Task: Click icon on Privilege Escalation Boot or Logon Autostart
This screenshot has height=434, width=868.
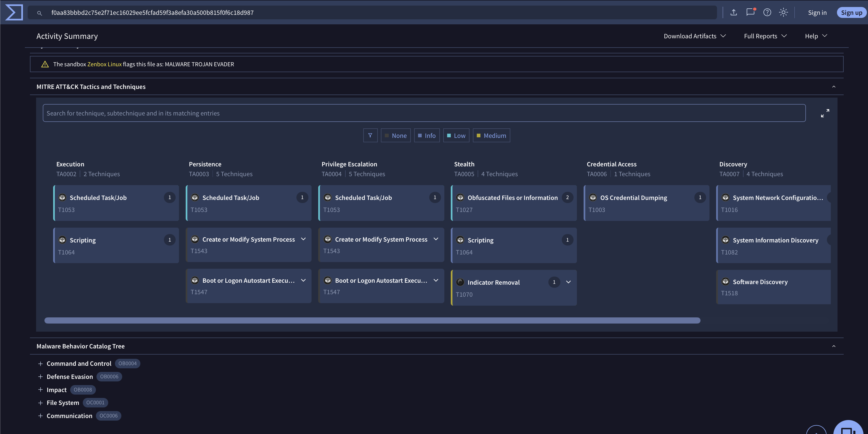Action: click(327, 280)
